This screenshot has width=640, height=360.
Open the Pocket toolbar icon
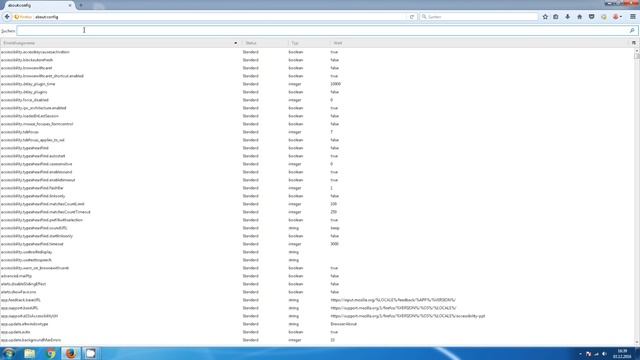click(x=591, y=17)
